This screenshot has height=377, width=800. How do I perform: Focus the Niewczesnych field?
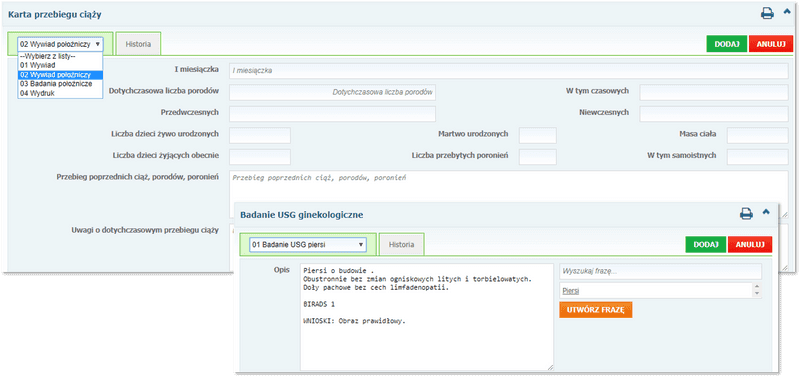[714, 114]
